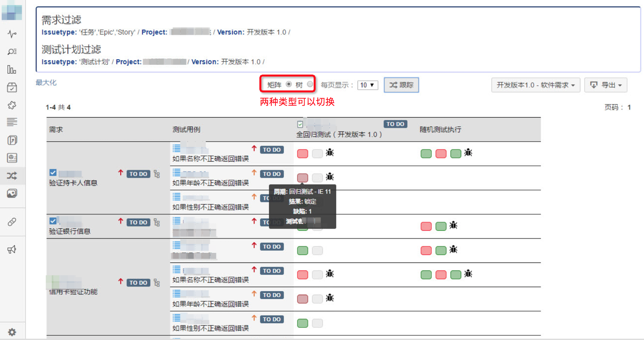Click the red result status square for 如果名称不正确返回错误
The height and width of the screenshot is (340, 644).
pyautogui.click(x=302, y=153)
